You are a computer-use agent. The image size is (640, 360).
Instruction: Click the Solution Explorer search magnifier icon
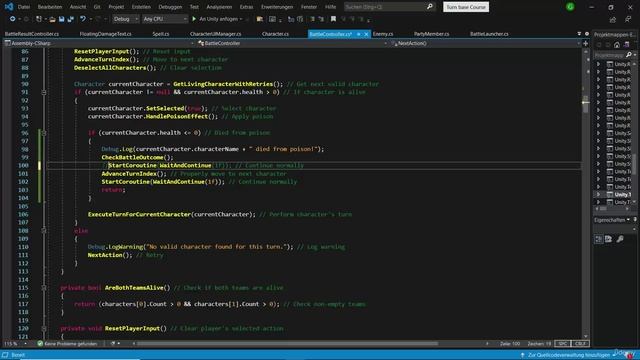coord(629,55)
